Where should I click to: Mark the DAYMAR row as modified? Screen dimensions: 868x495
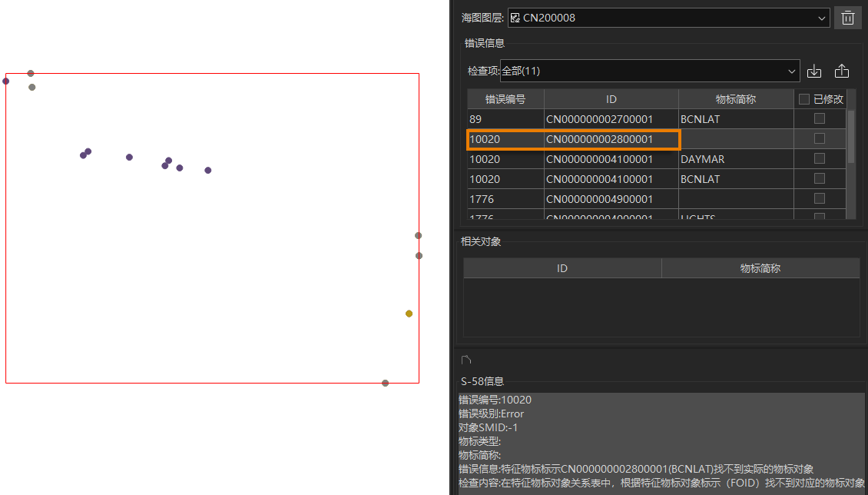[x=820, y=159]
